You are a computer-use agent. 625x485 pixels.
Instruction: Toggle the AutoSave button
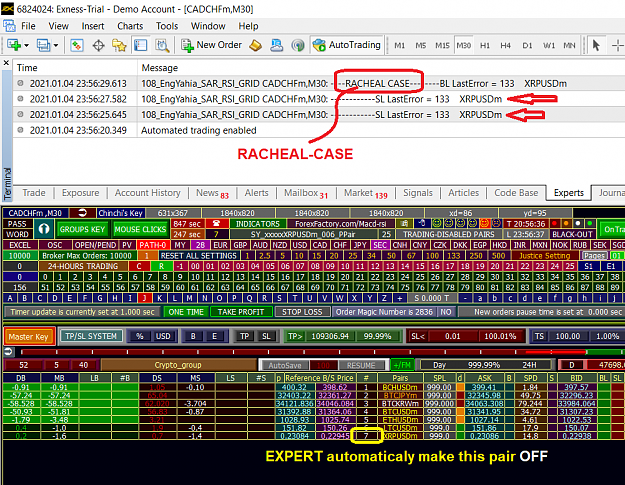(285, 365)
